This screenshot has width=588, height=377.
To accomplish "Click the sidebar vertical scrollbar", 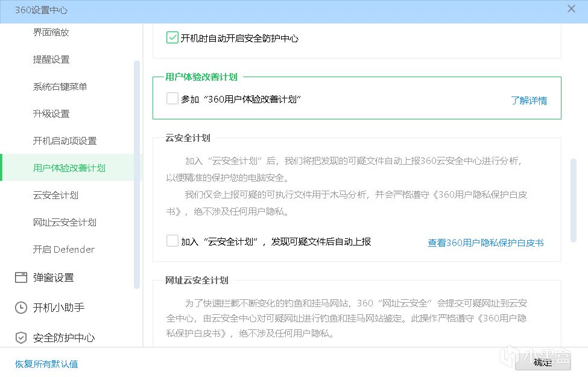I will pos(137,174).
